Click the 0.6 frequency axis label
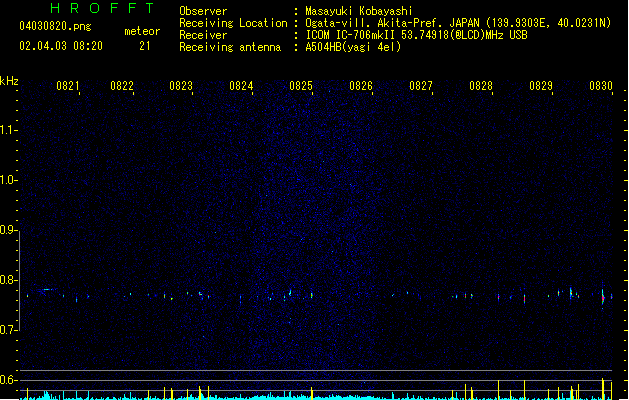The width and height of the screenshot is (629, 400). click(x=8, y=380)
